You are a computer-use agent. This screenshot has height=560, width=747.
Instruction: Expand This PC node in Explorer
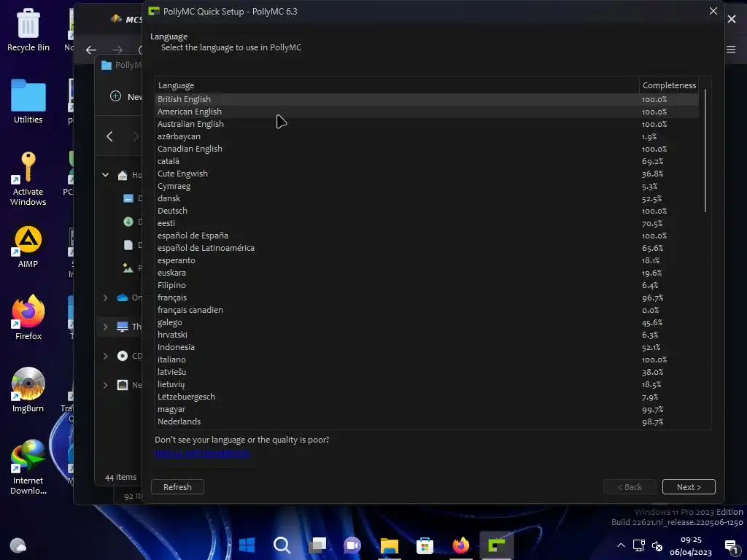point(105,327)
